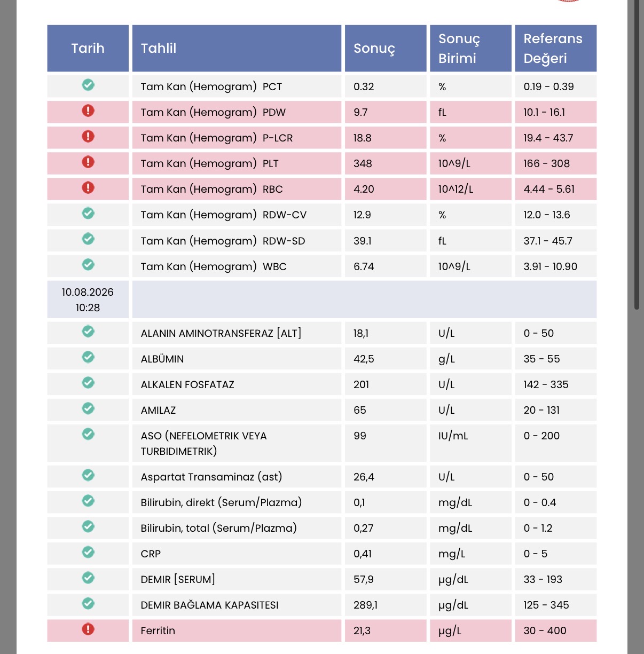Click the Referans Değeri column header
The height and width of the screenshot is (654, 644).
click(x=556, y=48)
